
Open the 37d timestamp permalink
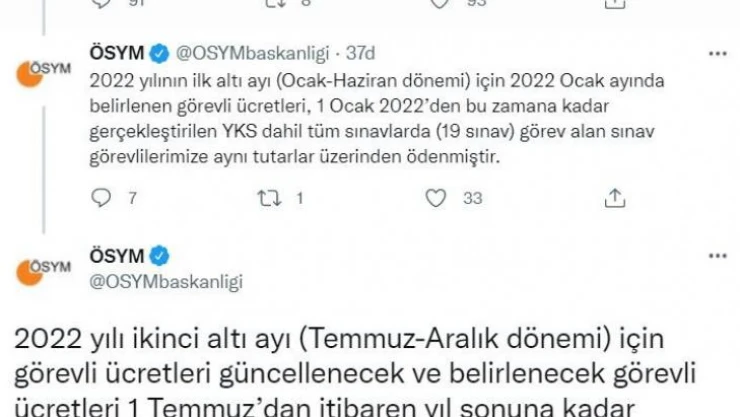pyautogui.click(x=361, y=53)
